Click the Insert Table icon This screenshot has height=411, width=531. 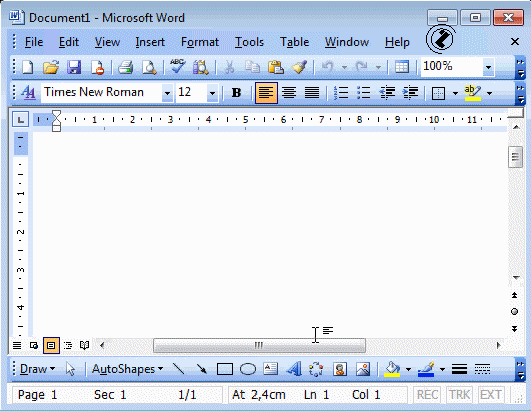click(402, 67)
